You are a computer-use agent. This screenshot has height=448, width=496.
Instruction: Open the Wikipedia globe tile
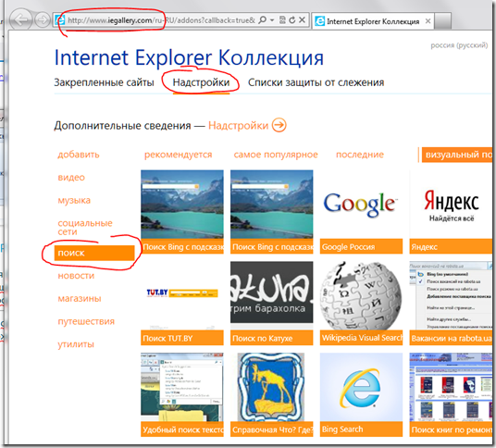361,295
